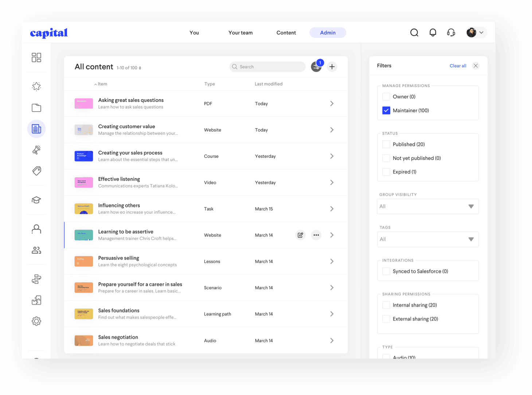Check the Synced to Salesforce filter

pos(386,271)
